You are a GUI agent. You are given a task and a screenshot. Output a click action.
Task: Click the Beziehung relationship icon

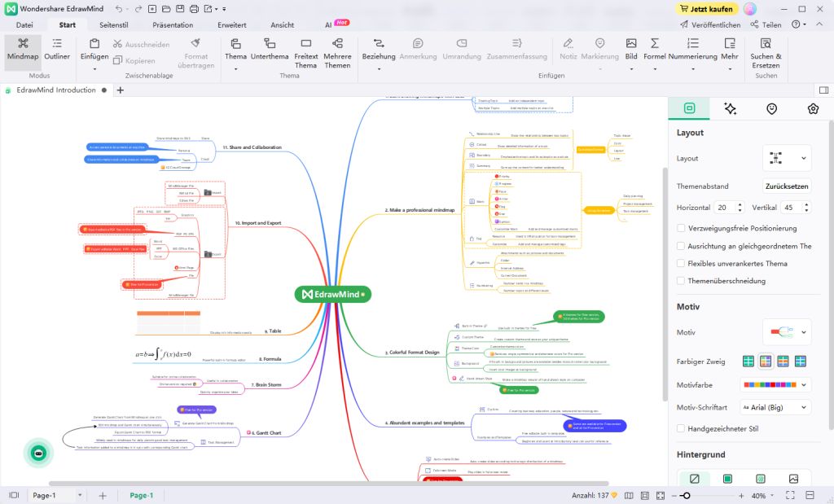pos(379,49)
